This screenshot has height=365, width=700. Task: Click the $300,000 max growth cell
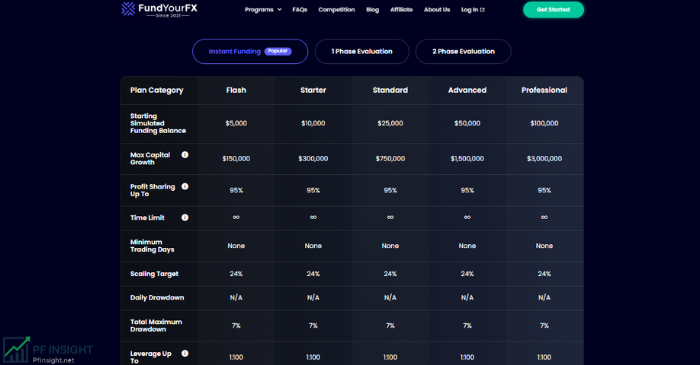[313, 158]
